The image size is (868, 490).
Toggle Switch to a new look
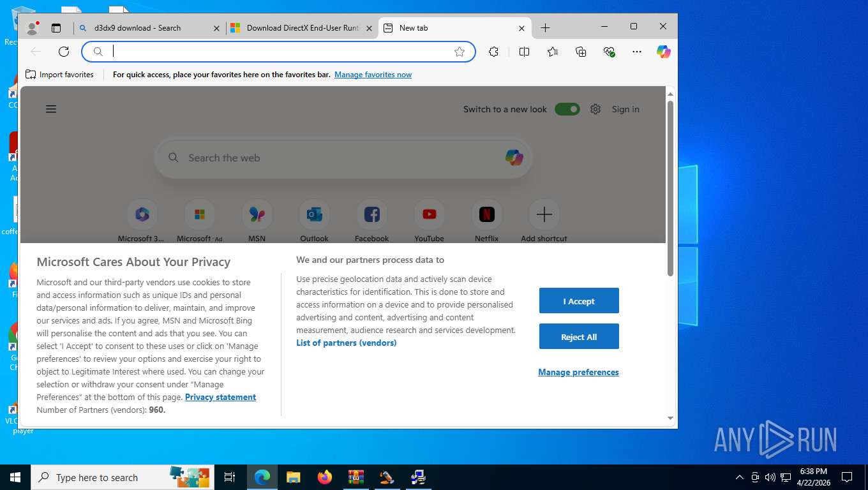[x=567, y=109]
